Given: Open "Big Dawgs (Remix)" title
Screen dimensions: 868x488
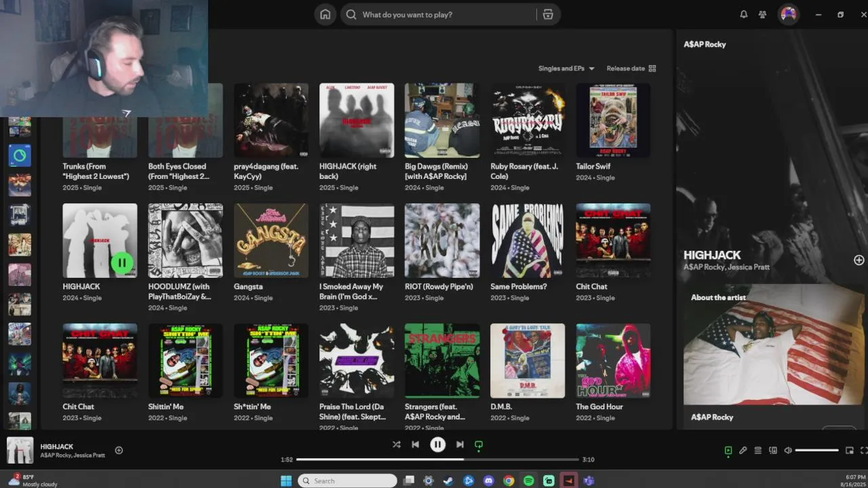Looking at the screenshot, I should [436, 171].
